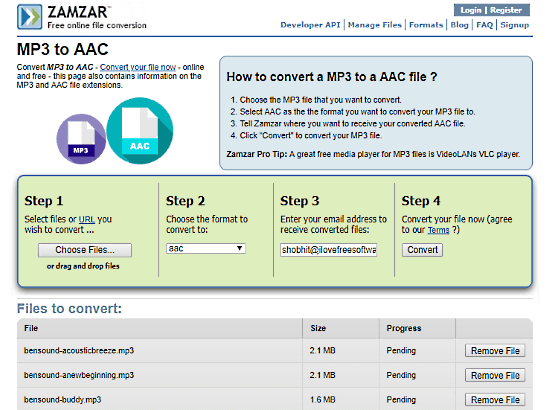The image size is (550, 410).
Task: Open the Terms link in Step 4
Action: coord(438,230)
